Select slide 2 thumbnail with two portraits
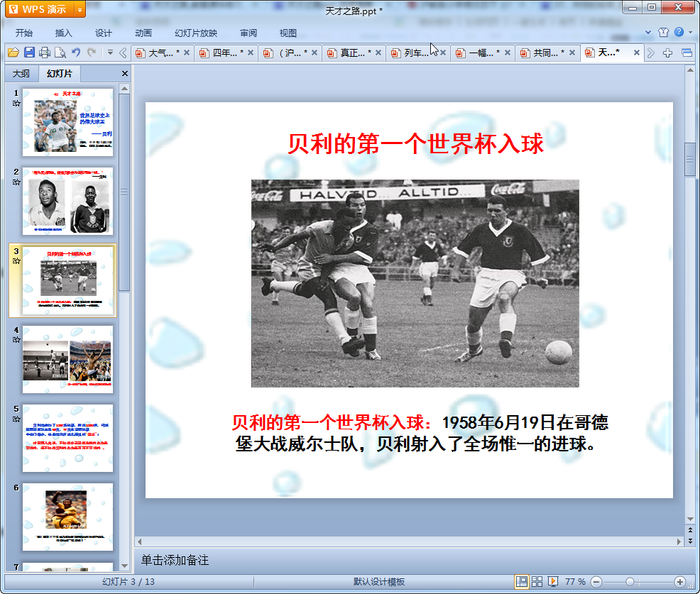Image resolution: width=700 pixels, height=594 pixels. click(68, 202)
